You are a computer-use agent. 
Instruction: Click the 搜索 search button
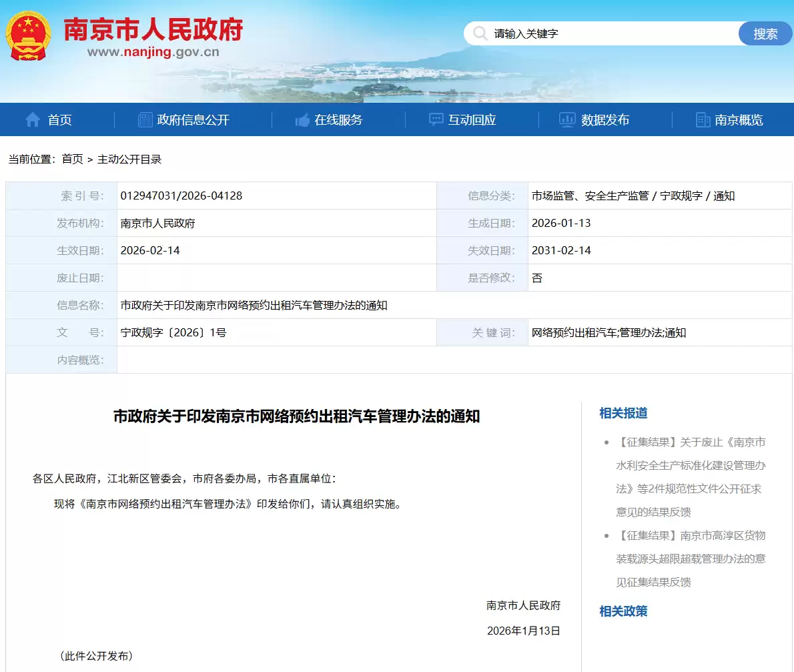point(765,33)
